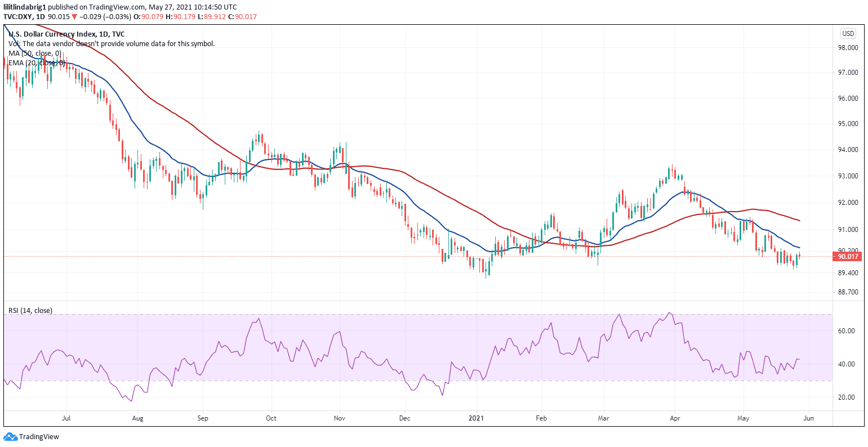
Task: Select the Jun label on time axis
Action: pos(809,418)
